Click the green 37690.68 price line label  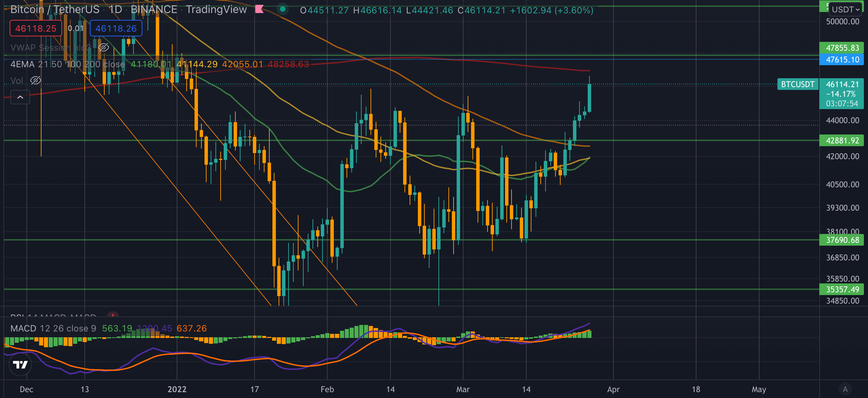pos(842,240)
